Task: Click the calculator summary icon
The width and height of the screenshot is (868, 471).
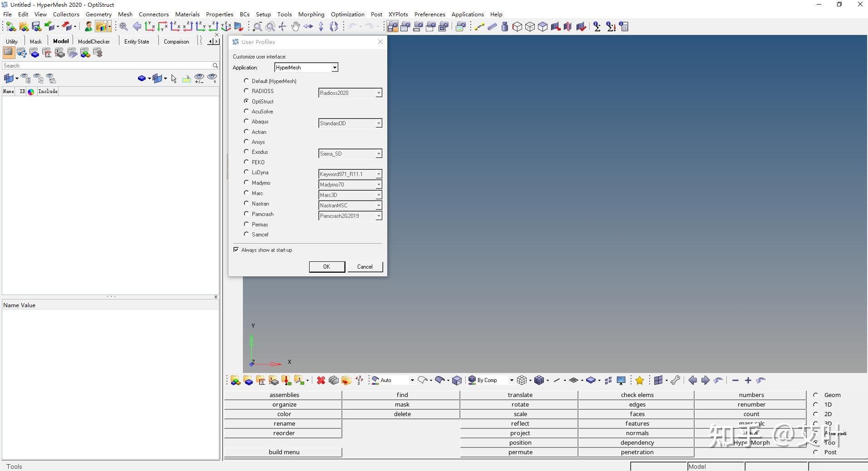Action: coord(624,27)
